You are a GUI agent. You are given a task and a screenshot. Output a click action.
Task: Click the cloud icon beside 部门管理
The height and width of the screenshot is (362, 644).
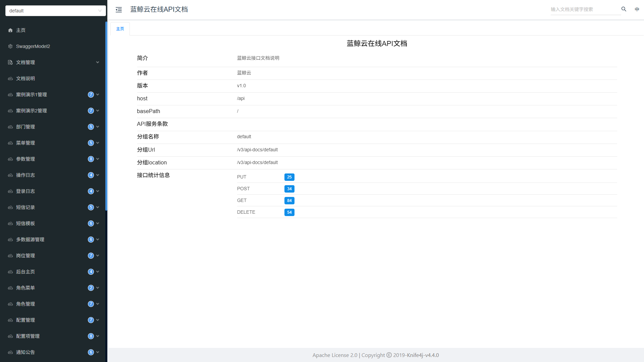(x=10, y=127)
